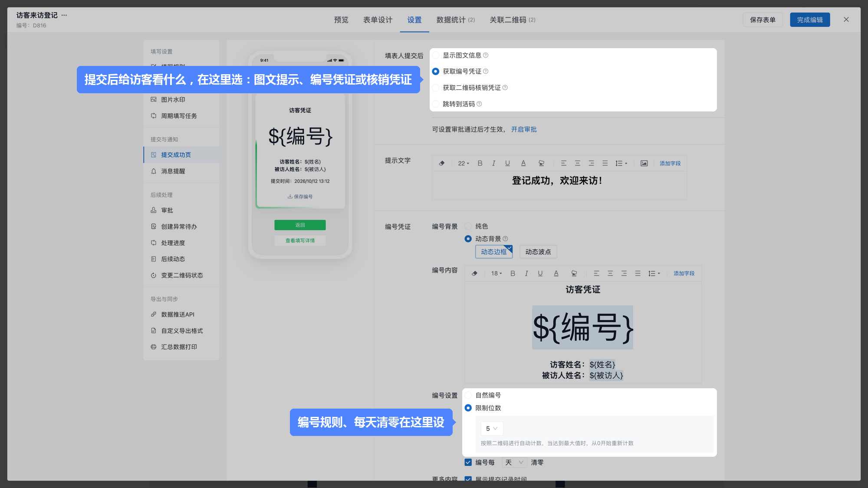Image resolution: width=868 pixels, height=488 pixels.
Task: Center align text in 提示文字 toolbar
Action: 578,163
